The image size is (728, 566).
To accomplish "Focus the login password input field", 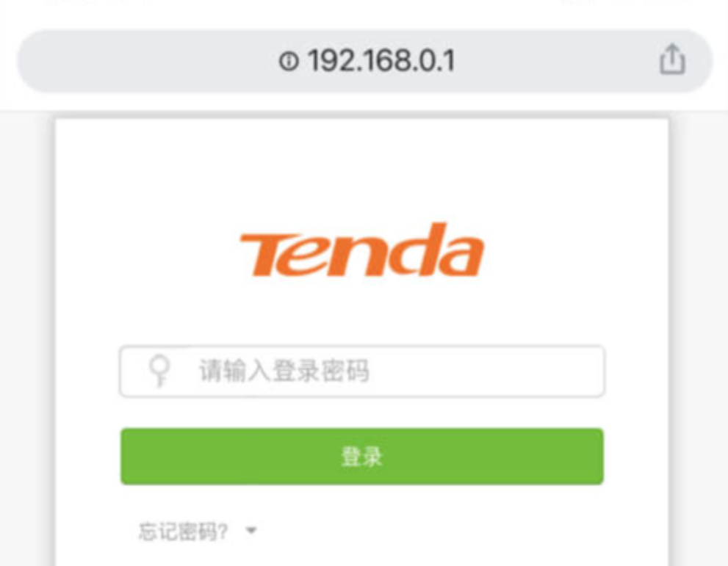I will (x=362, y=371).
